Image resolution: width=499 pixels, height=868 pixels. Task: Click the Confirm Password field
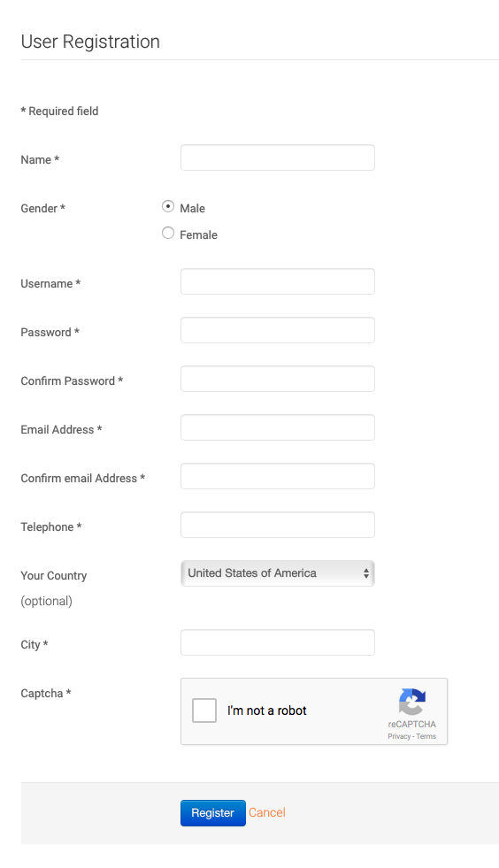click(x=278, y=380)
